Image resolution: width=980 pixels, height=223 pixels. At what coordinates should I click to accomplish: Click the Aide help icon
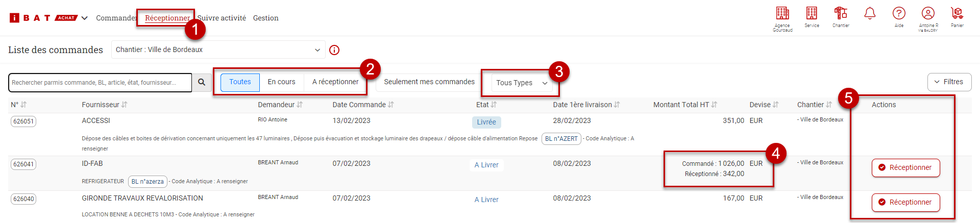[899, 14]
